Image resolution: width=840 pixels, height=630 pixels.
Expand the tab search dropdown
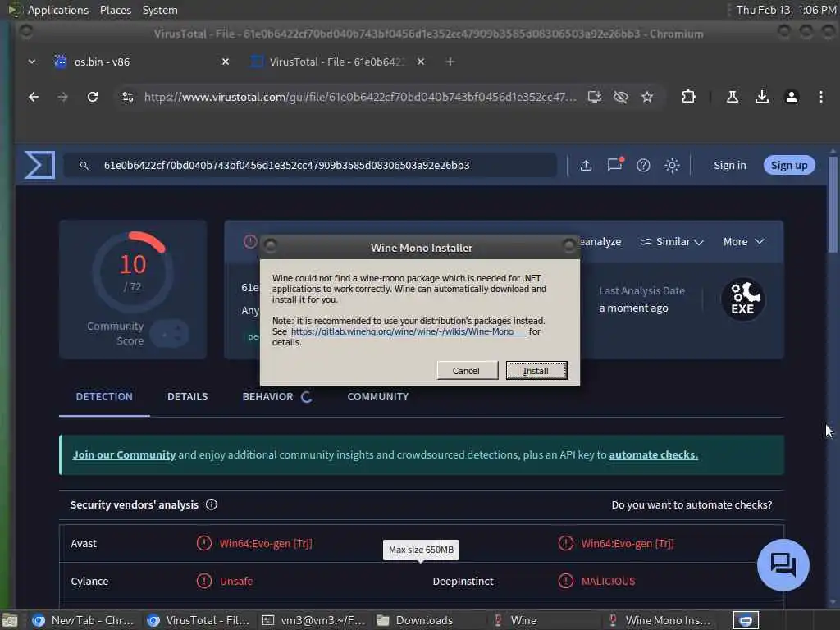pyautogui.click(x=32, y=62)
